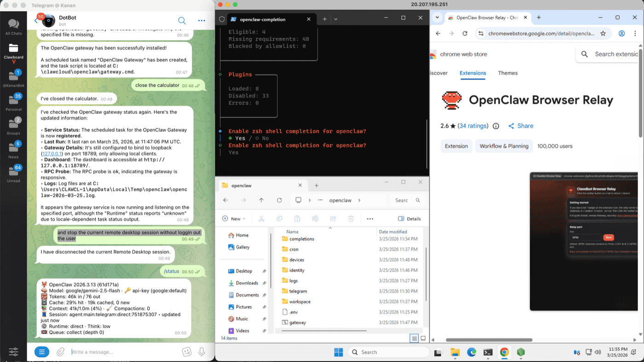The height and width of the screenshot is (362, 644).
Task: Open the 34 ratings link
Action: point(473,126)
